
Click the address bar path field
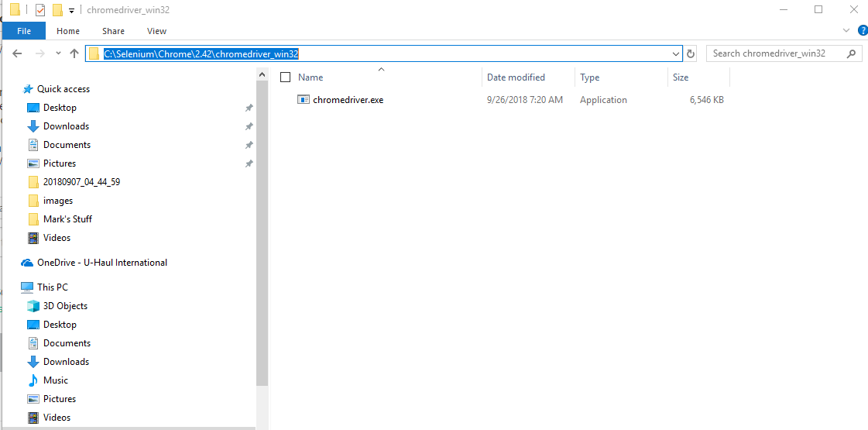coord(383,53)
